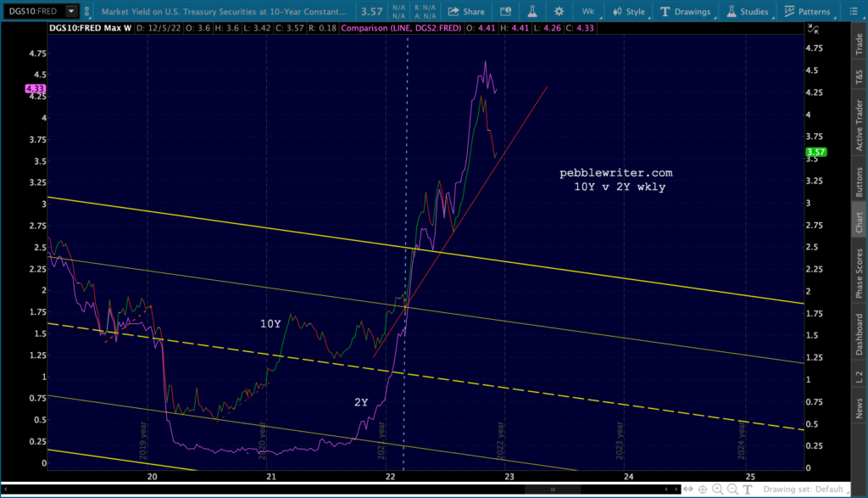Click the '10Y' chart label
The image size is (868, 498).
[x=270, y=323]
